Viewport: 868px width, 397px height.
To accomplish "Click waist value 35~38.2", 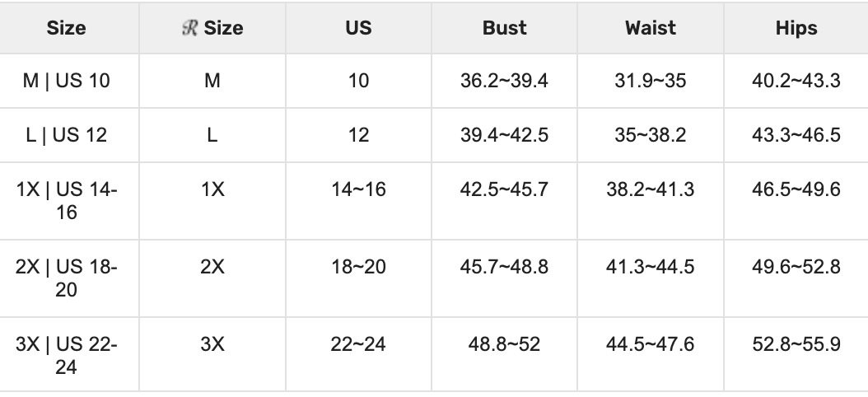I will 650,134.
